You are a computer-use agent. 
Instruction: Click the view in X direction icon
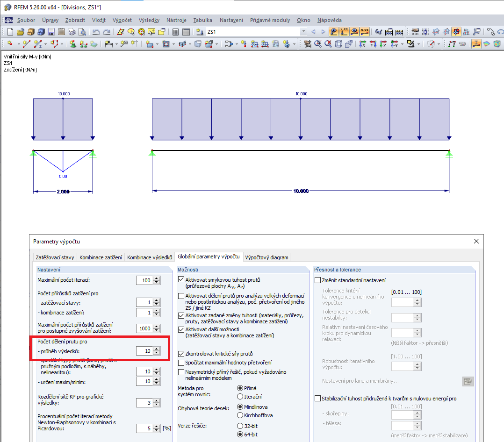pos(363,44)
